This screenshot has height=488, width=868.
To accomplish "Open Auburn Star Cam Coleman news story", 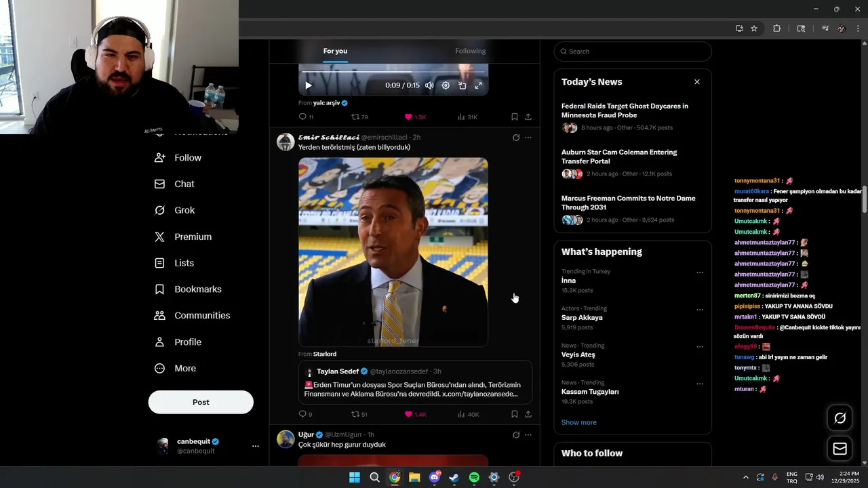I will [x=632, y=163].
